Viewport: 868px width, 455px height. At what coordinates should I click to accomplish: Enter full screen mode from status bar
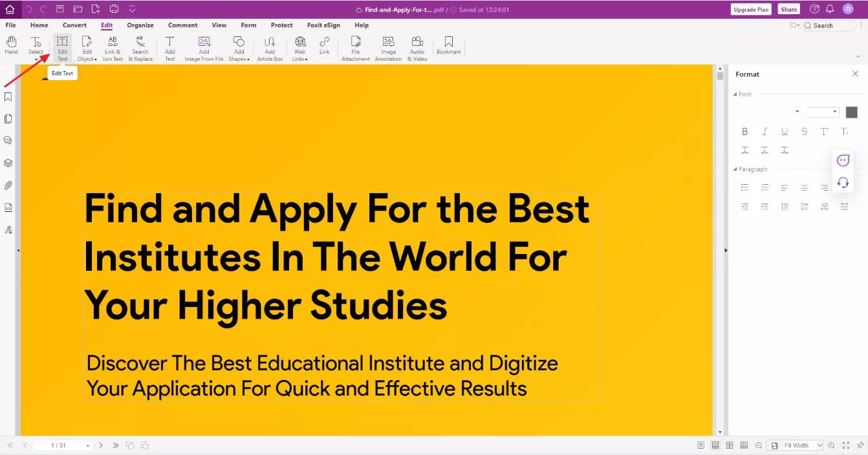845,445
